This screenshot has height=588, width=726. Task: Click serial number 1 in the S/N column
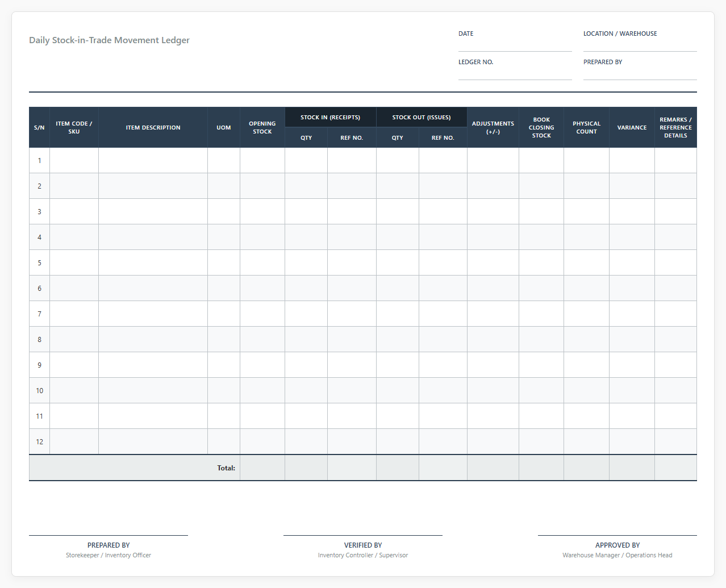point(39,160)
